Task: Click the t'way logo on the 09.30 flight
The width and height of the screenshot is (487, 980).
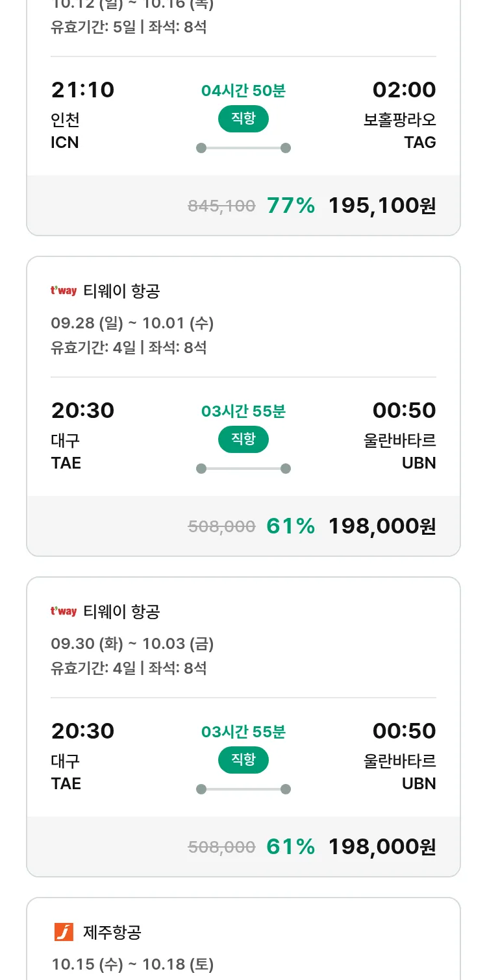Action: (x=64, y=611)
